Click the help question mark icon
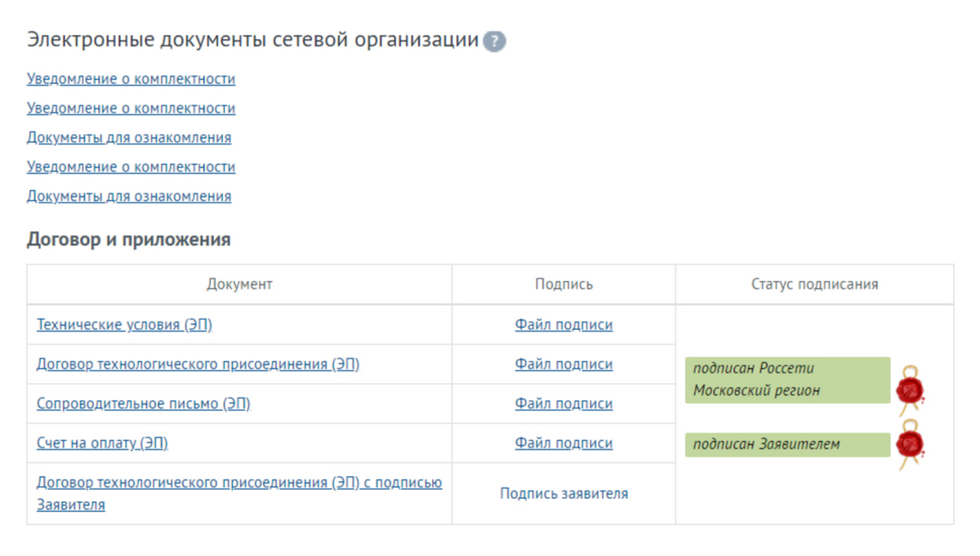The width and height of the screenshot is (980, 556). coord(494,42)
